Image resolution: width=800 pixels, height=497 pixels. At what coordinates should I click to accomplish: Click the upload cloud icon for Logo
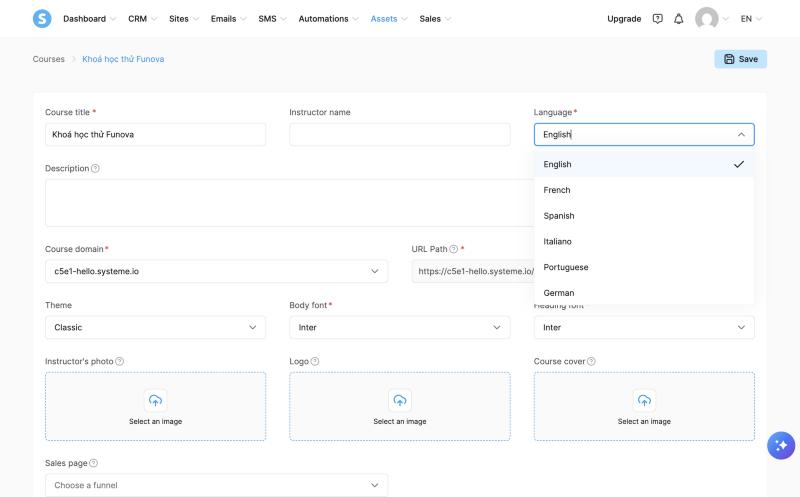tap(399, 401)
